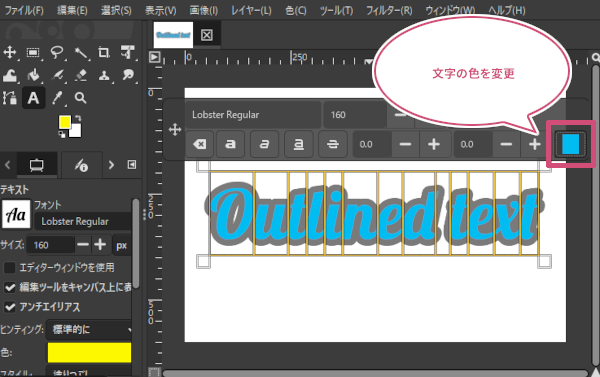600x377 pixels.
Task: Open the 色(C) menu
Action: tap(296, 10)
